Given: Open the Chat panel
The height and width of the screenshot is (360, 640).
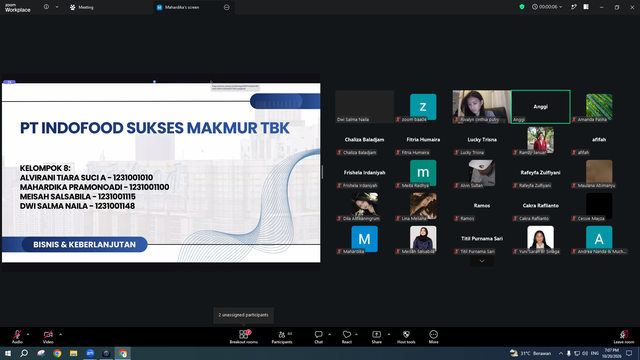Looking at the screenshot, I should 318,337.
